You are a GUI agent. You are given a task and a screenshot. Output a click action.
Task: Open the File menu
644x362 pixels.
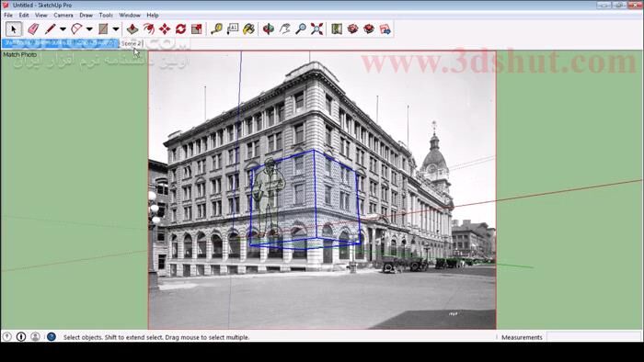coord(8,16)
